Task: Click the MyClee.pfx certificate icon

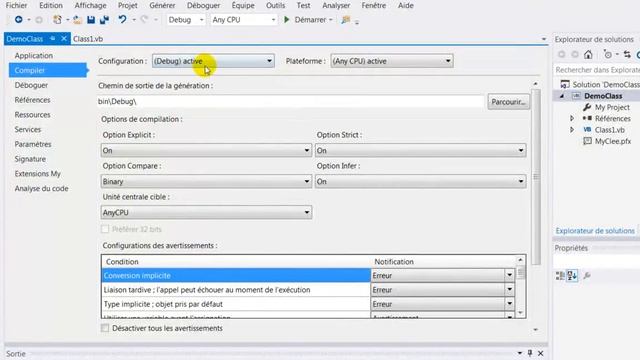Action: click(587, 141)
